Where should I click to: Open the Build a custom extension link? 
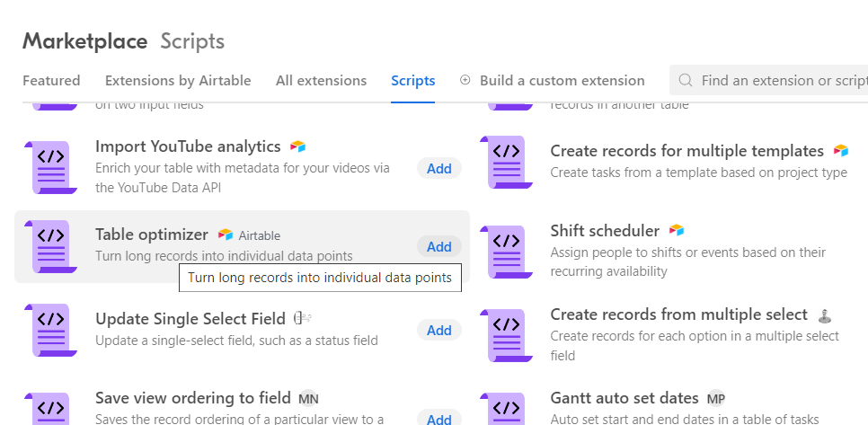562,80
